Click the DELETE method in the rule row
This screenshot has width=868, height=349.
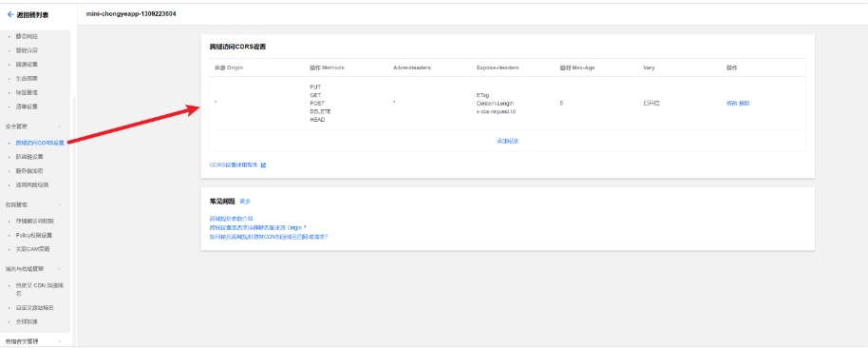point(320,111)
